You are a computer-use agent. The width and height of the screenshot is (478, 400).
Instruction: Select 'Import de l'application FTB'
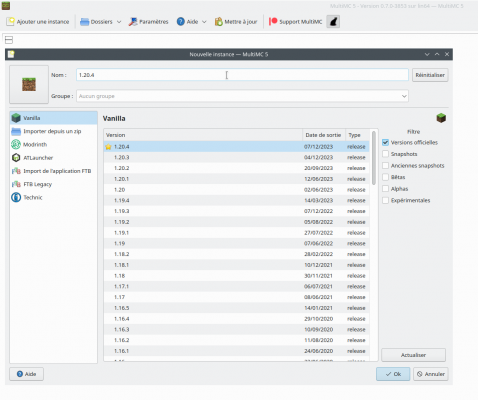[x=53, y=171]
